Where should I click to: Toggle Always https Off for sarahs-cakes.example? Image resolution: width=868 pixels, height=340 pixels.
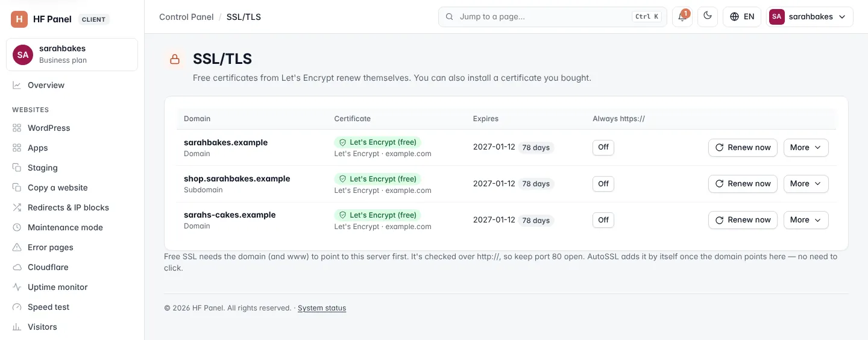point(603,219)
